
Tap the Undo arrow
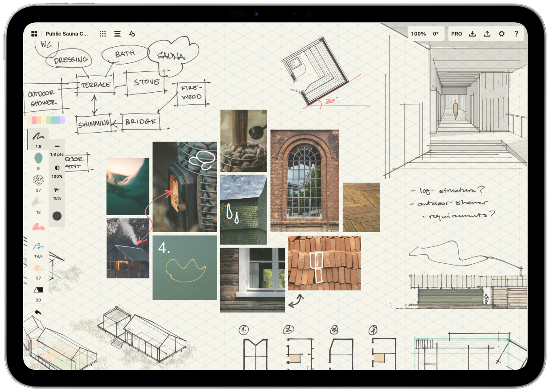[38, 313]
